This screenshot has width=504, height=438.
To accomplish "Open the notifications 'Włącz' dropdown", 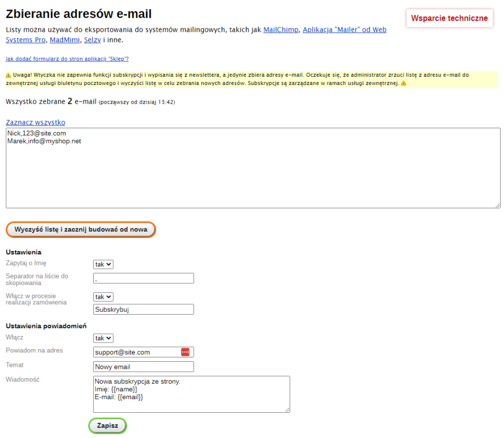I will click(x=104, y=338).
